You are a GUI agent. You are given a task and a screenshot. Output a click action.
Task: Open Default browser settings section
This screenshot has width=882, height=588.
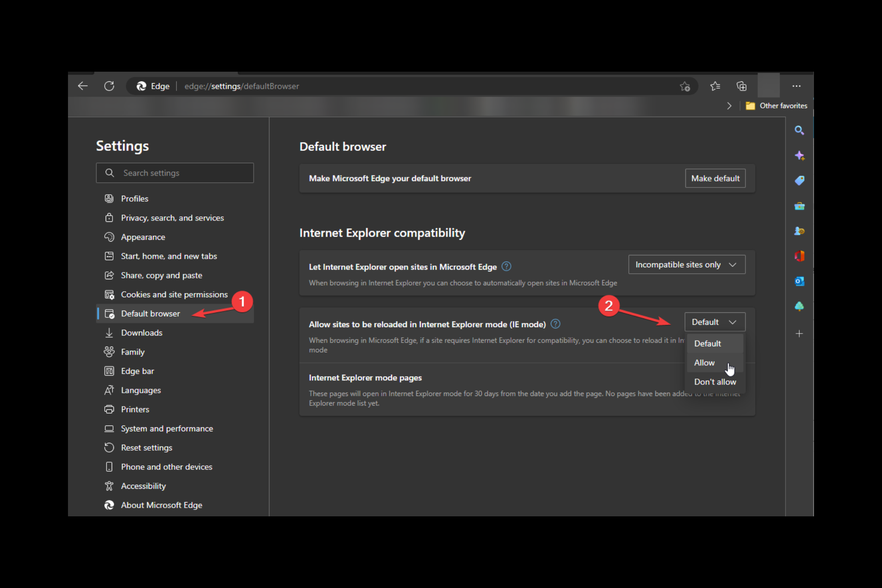click(x=150, y=313)
